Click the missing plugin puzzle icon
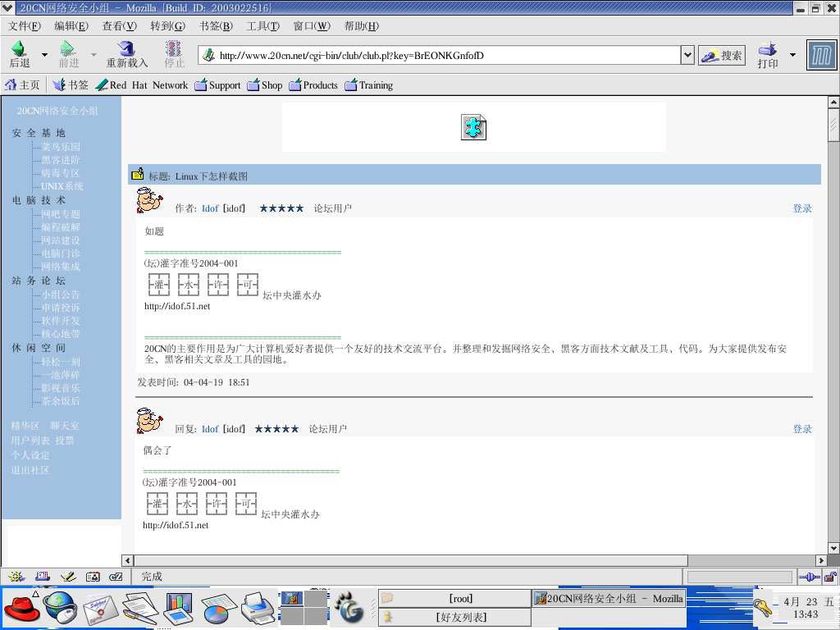 [473, 127]
